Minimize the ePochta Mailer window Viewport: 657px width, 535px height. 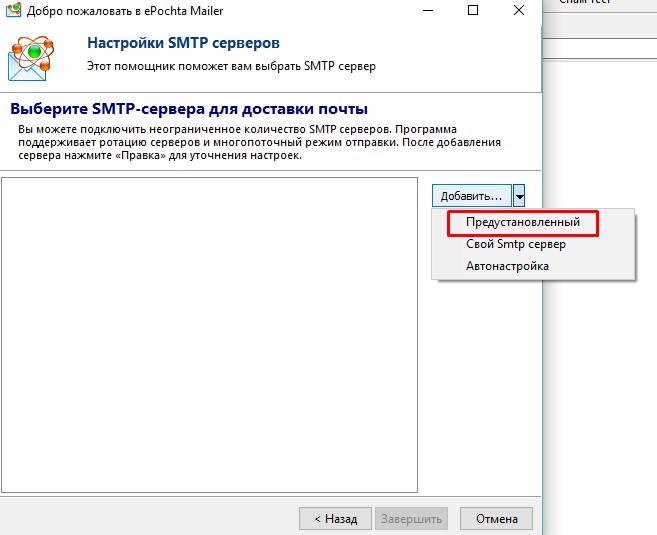click(428, 10)
